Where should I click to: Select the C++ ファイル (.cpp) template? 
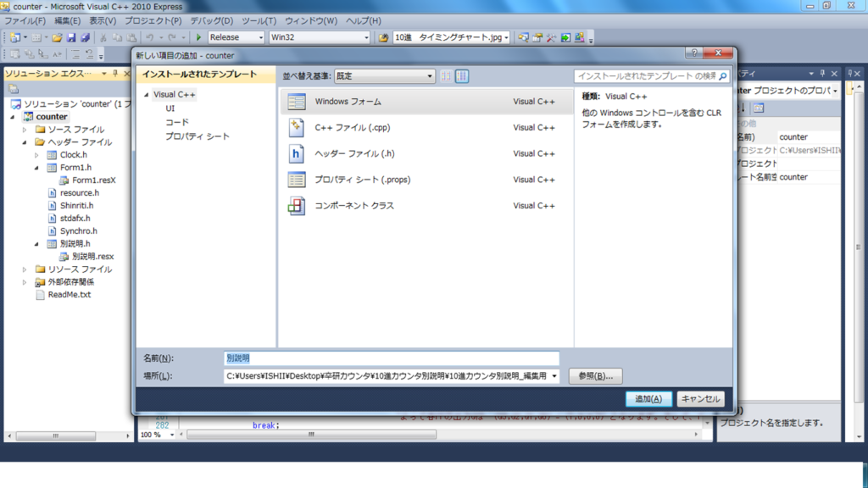[x=426, y=128]
